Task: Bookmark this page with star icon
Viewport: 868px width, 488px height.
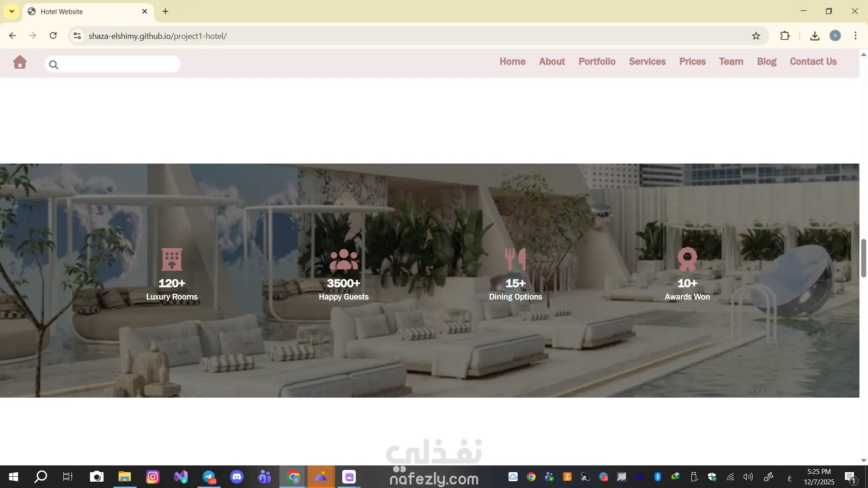Action: coord(756,36)
